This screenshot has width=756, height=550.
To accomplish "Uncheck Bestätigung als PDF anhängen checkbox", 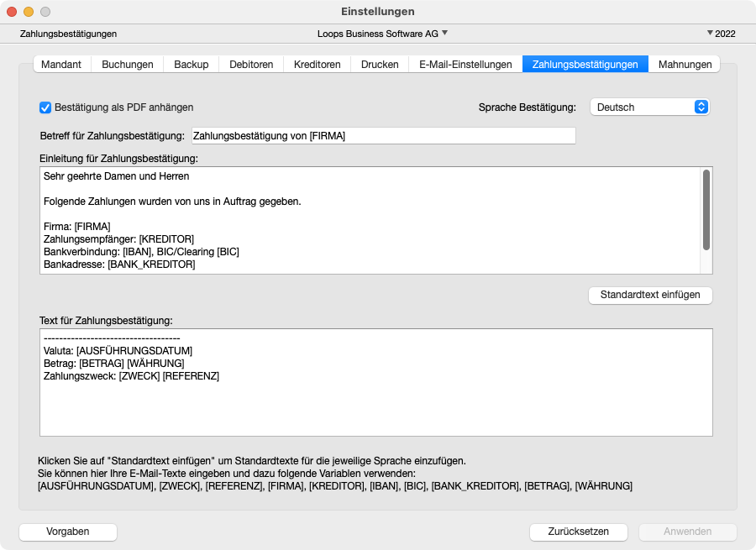I will pos(45,107).
